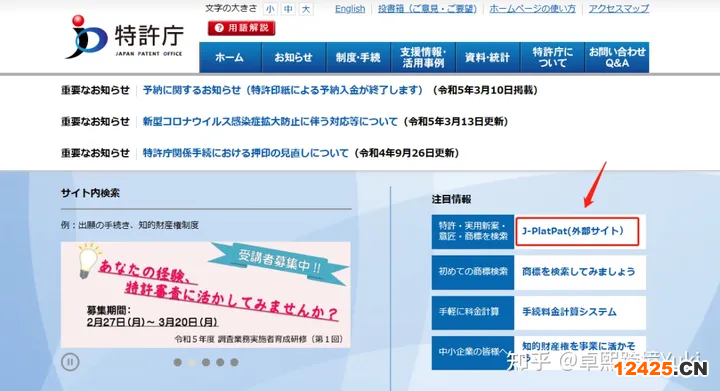
Task: Jump to the third carousel dot
Action: [x=206, y=362]
